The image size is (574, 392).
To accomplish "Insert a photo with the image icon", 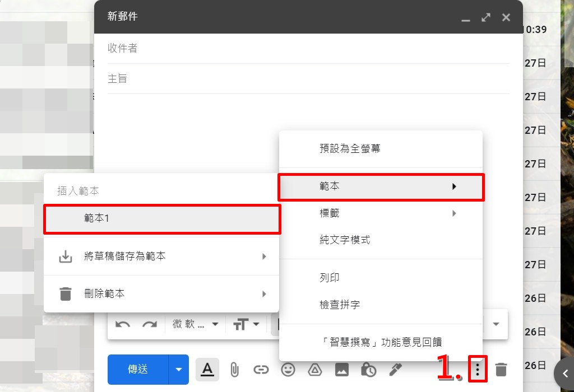I will (x=341, y=370).
